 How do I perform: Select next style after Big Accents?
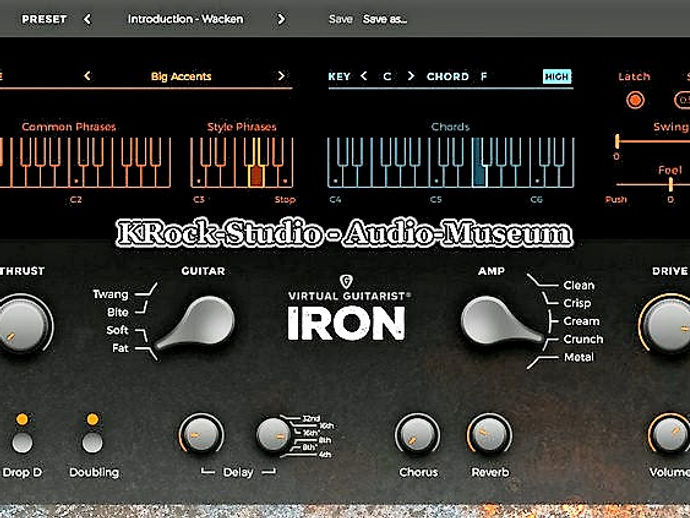(281, 76)
